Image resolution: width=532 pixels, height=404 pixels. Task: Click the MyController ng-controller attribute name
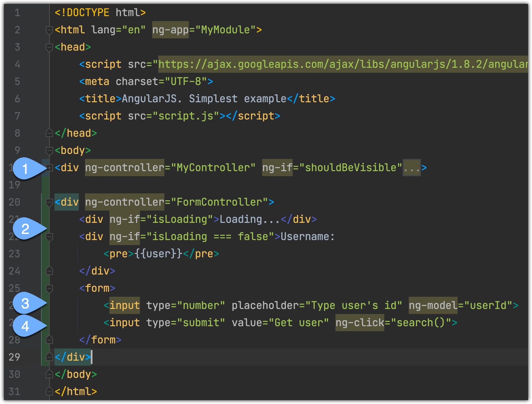tap(125, 168)
